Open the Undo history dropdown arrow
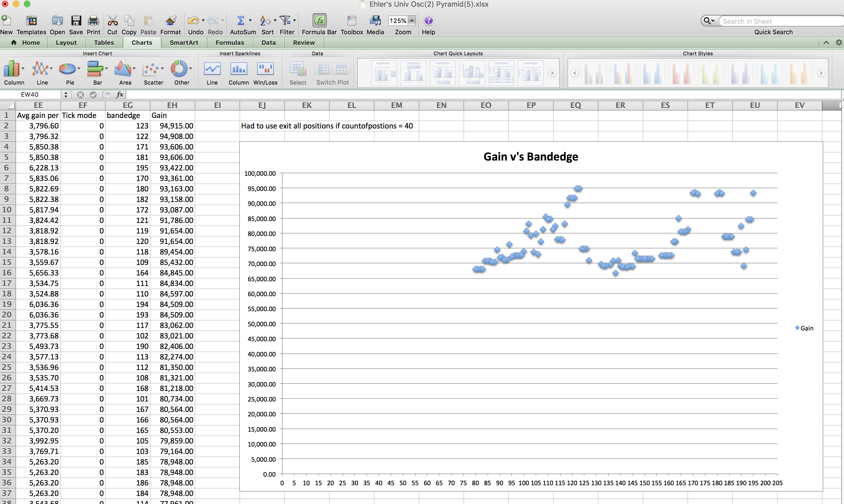 point(203,21)
